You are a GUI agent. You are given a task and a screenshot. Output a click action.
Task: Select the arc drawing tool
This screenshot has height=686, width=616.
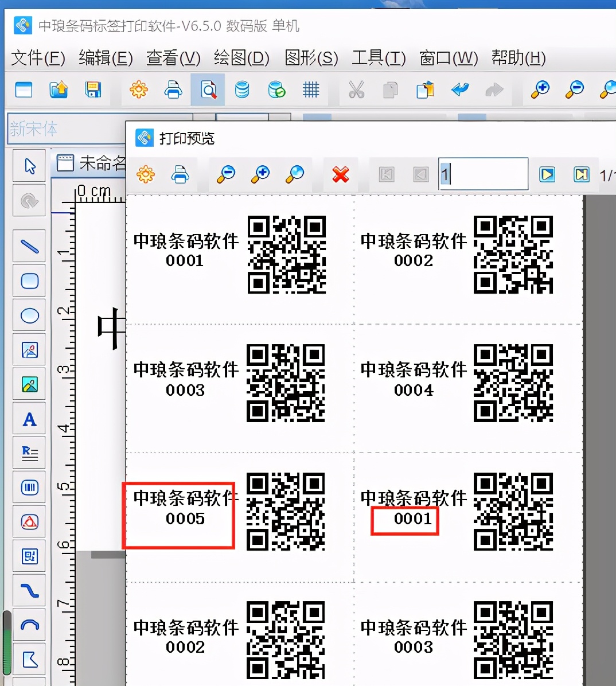click(29, 625)
